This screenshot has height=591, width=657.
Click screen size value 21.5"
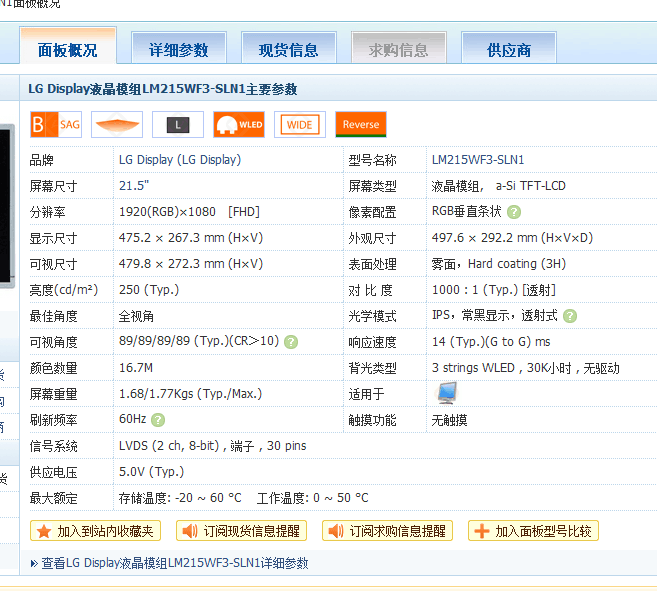pyautogui.click(x=134, y=186)
